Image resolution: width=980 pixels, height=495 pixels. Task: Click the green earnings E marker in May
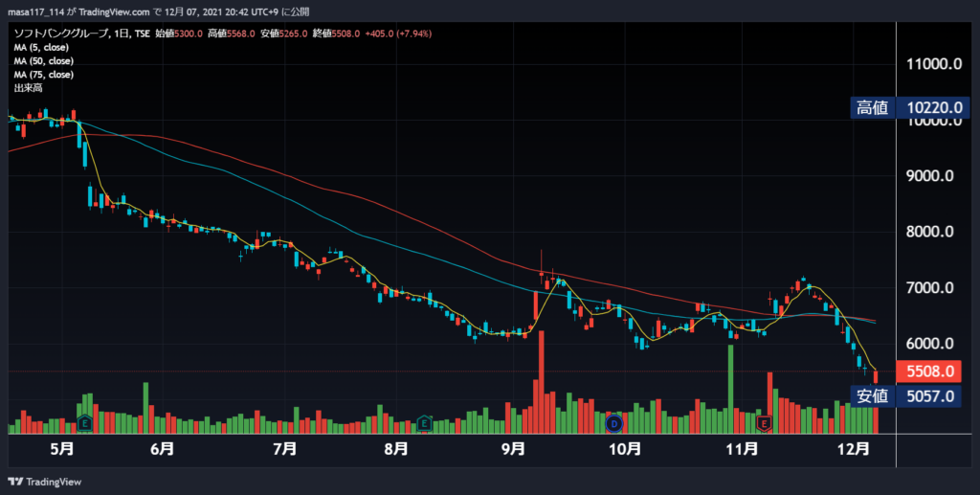[84, 424]
